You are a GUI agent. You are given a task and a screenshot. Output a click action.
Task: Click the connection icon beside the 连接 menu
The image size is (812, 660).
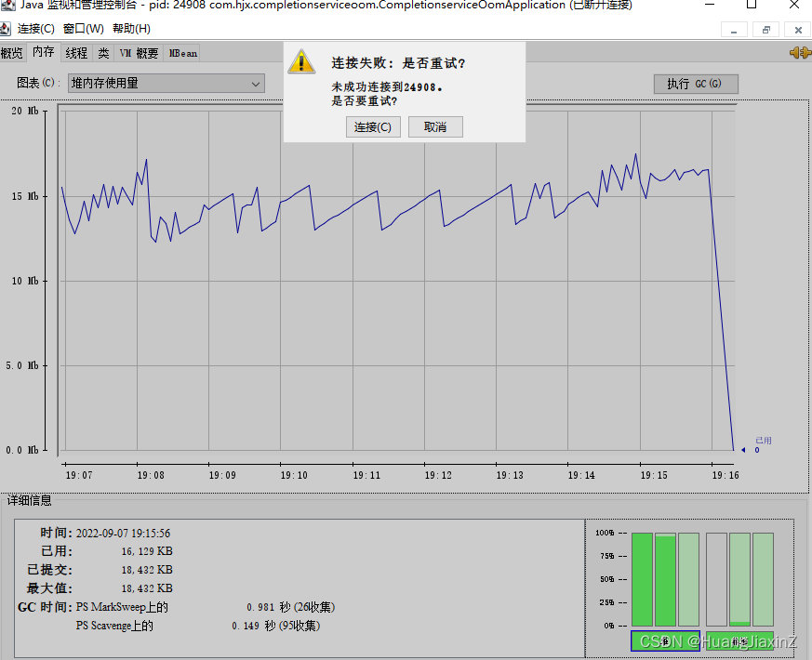point(6,29)
